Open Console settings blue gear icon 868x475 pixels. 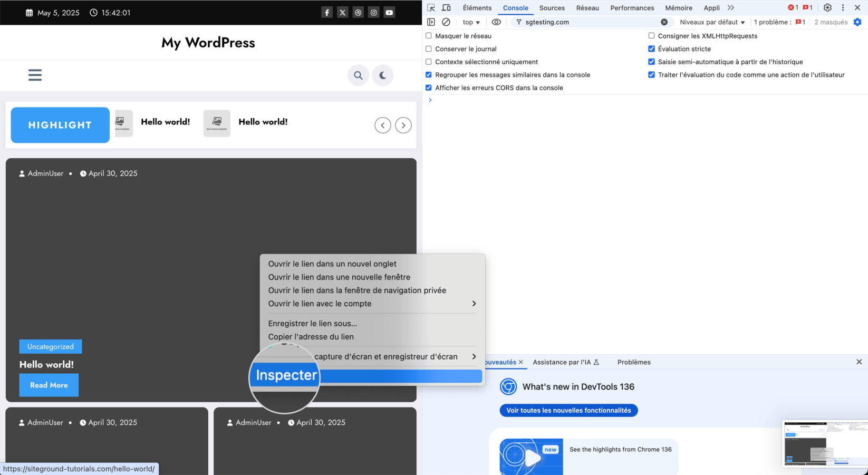(x=857, y=22)
